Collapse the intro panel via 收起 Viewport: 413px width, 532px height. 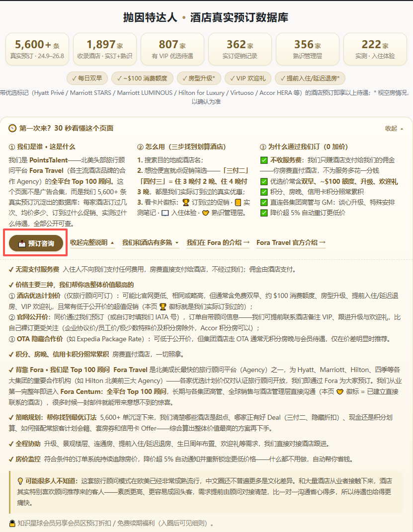coord(394,129)
